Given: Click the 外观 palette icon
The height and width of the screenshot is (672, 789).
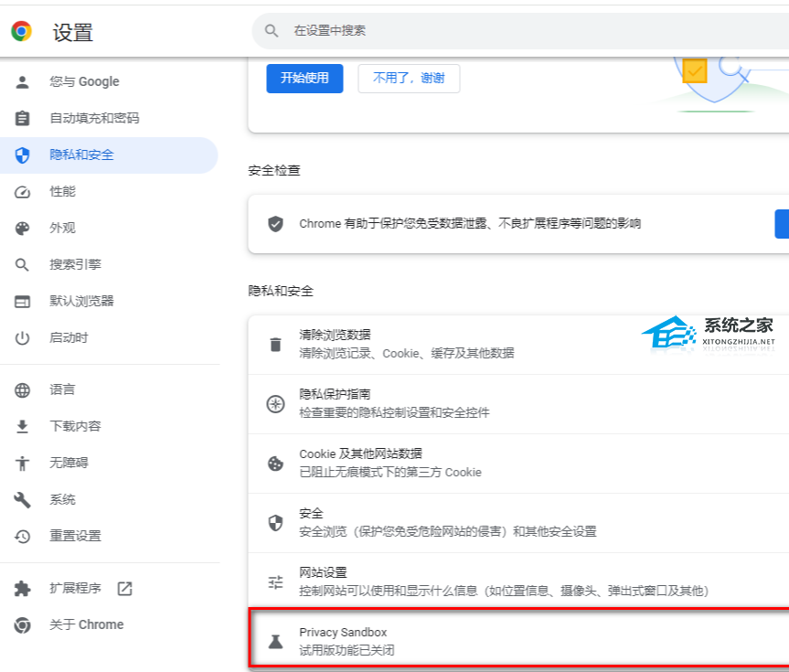Looking at the screenshot, I should [22, 229].
